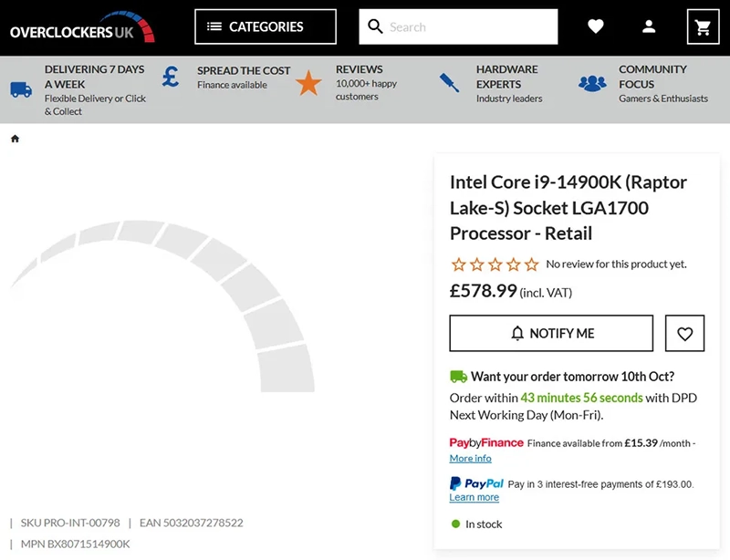
Task: Click the five-star product rating
Action: (495, 264)
